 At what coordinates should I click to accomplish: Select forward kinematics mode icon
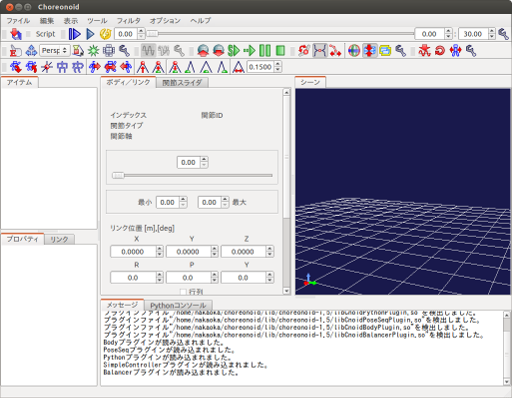coord(304,51)
